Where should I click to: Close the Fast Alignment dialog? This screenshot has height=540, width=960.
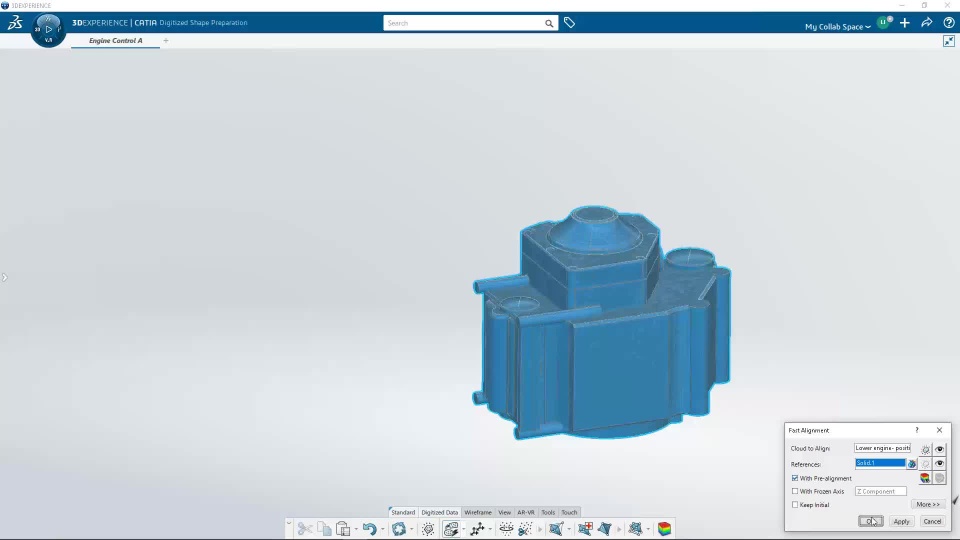pos(939,430)
